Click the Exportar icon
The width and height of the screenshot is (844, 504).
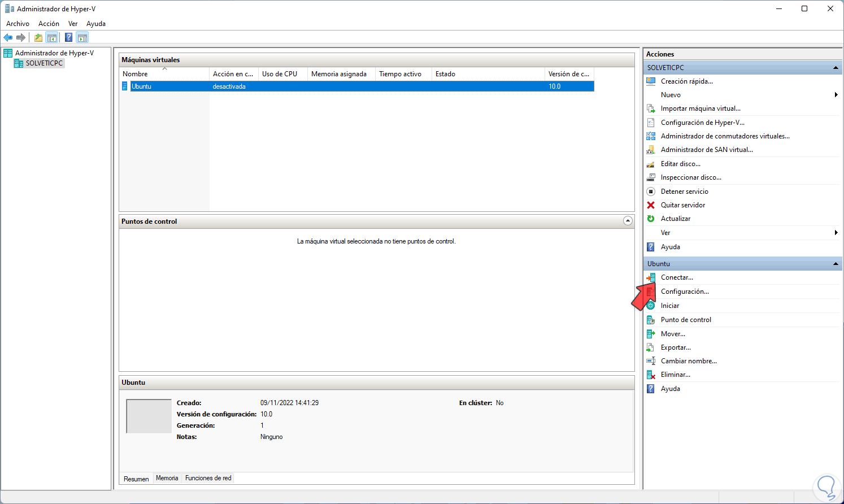(651, 347)
